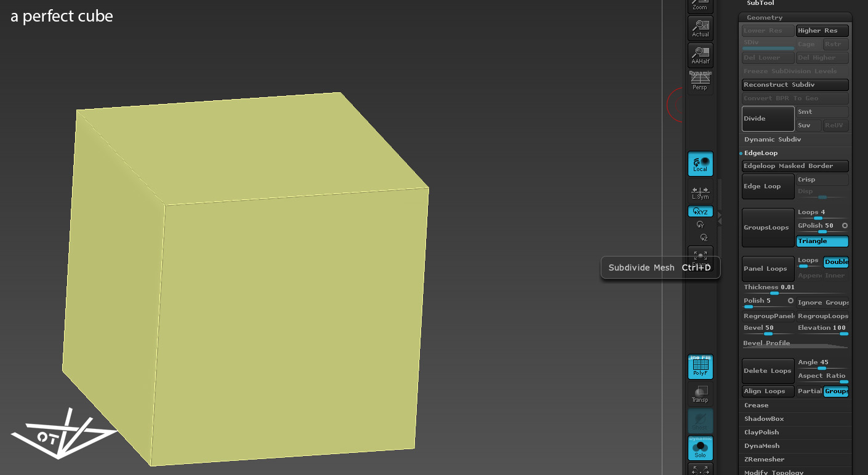Click the RegroupPanels button
This screenshot has width=868, height=475.
[x=768, y=316]
